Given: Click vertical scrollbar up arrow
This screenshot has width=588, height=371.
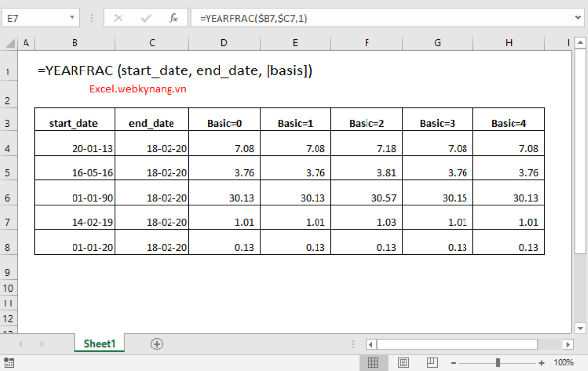Looking at the screenshot, I should (580, 43).
